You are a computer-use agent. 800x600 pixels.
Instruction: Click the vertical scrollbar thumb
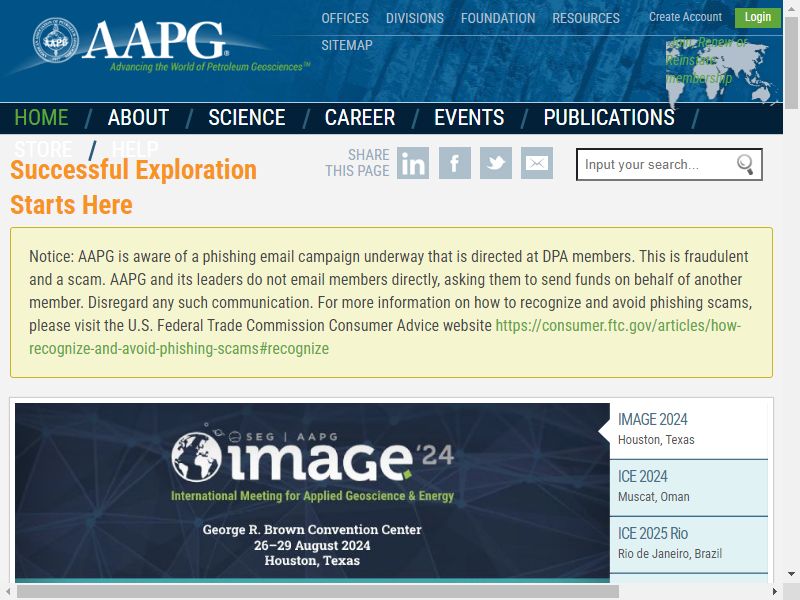pyautogui.click(x=791, y=63)
